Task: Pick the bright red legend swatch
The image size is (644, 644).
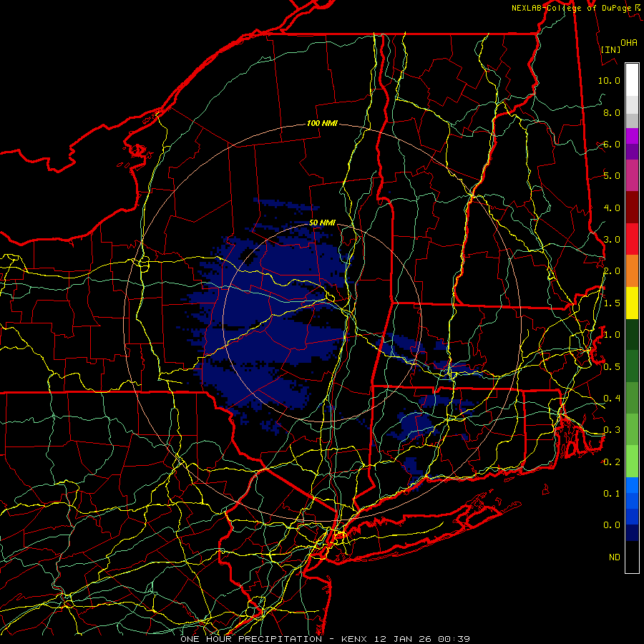Action: [x=632, y=240]
